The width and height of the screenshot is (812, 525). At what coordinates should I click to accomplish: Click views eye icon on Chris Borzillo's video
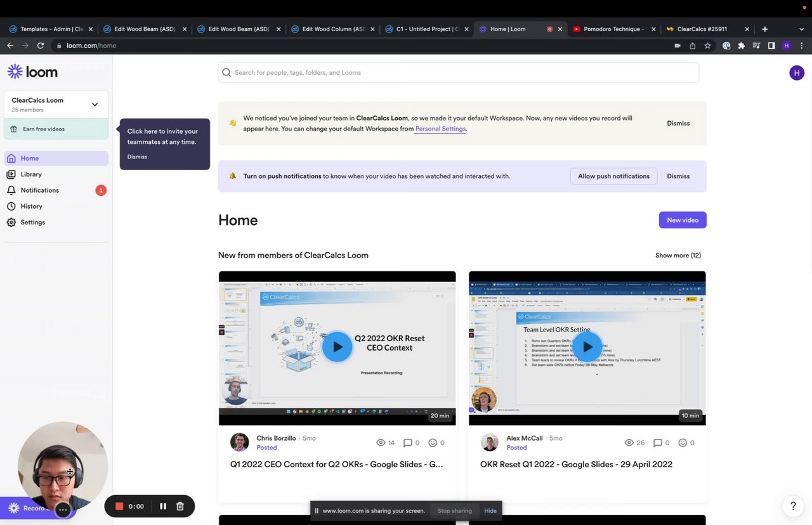coord(381,443)
